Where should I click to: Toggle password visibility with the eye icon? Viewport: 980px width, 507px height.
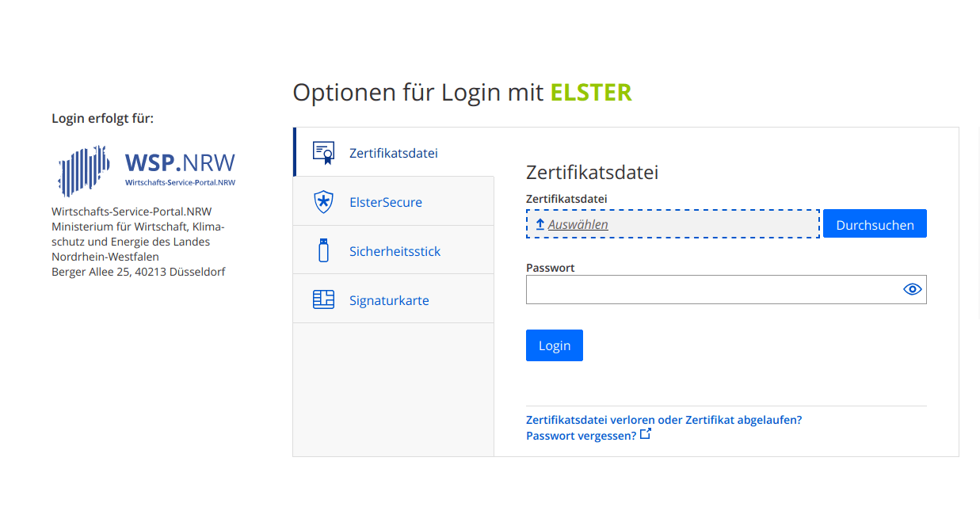tap(912, 289)
